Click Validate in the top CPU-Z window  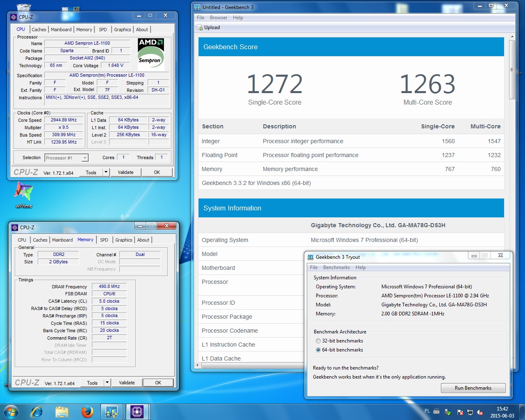point(126,172)
